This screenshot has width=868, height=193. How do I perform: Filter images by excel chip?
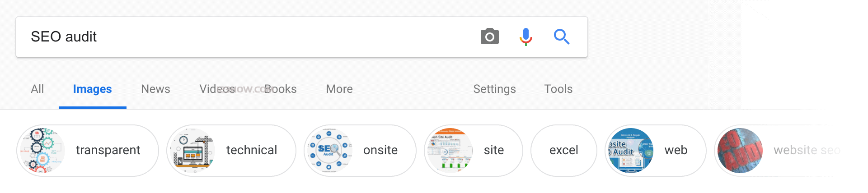point(563,150)
